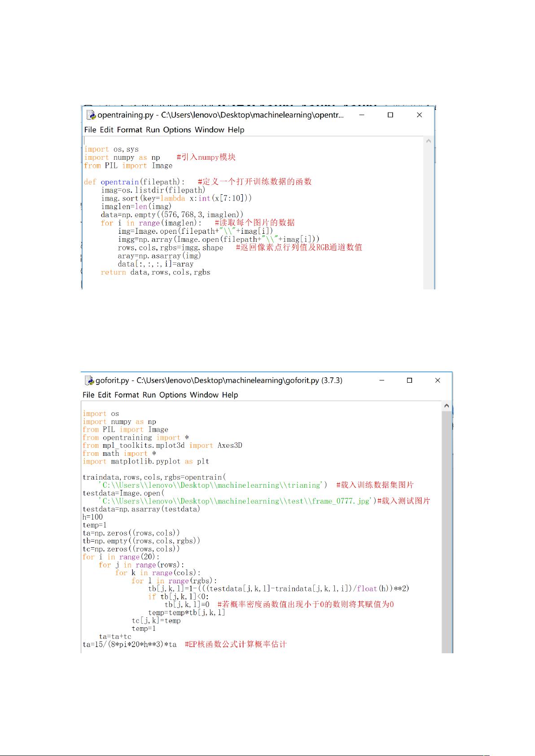Click 'imag.sort(key=lambda x:int(x[7:10]))' line
Screen dimensions: 535x756
[176, 198]
